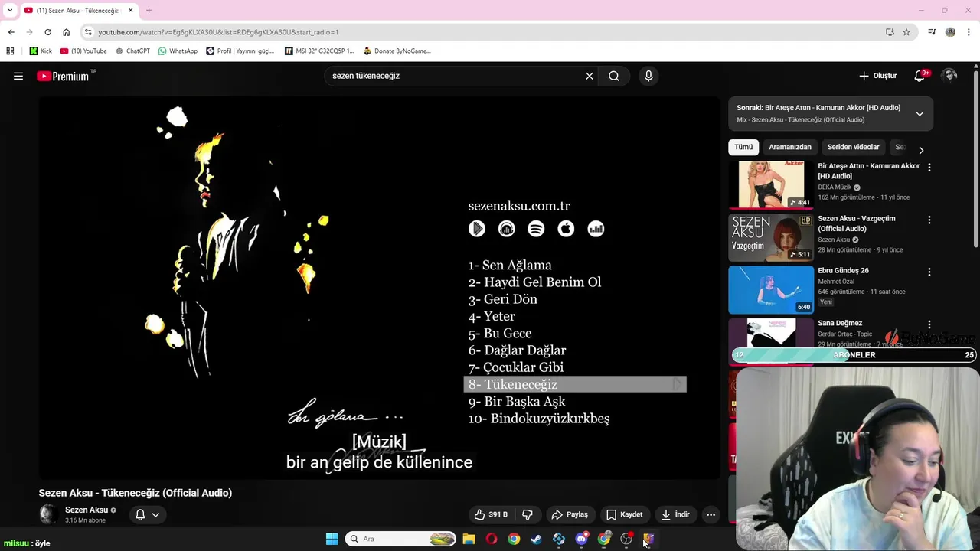This screenshot has width=980, height=551.
Task: Click the İndir download button
Action: click(675, 514)
